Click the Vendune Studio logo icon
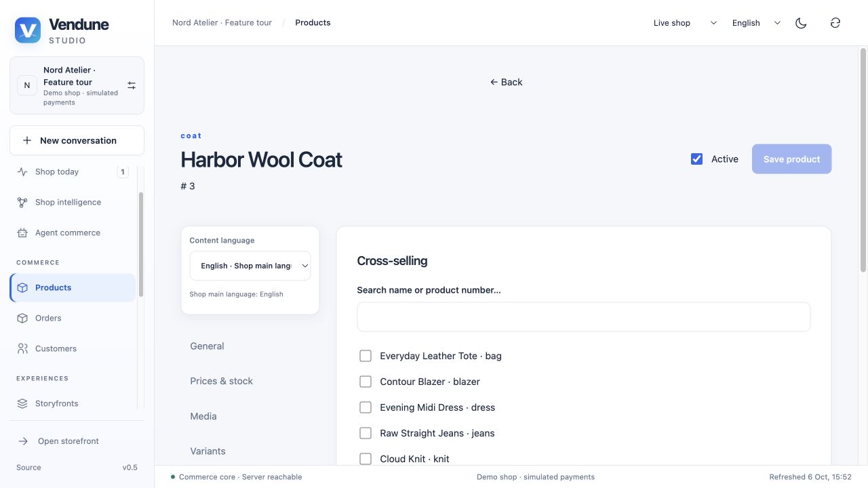Viewport: 868px width, 488px height. coord(28,30)
